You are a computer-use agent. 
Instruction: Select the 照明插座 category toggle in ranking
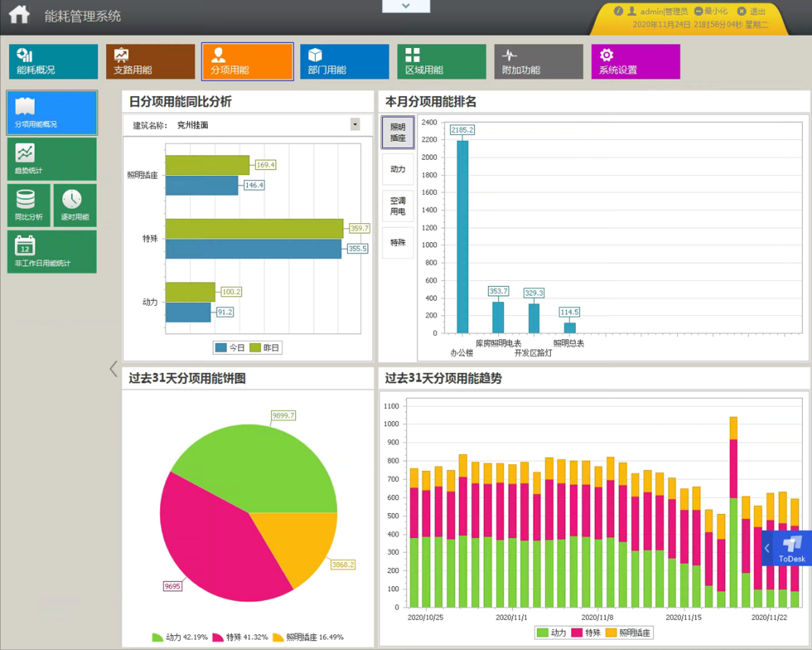(x=398, y=132)
